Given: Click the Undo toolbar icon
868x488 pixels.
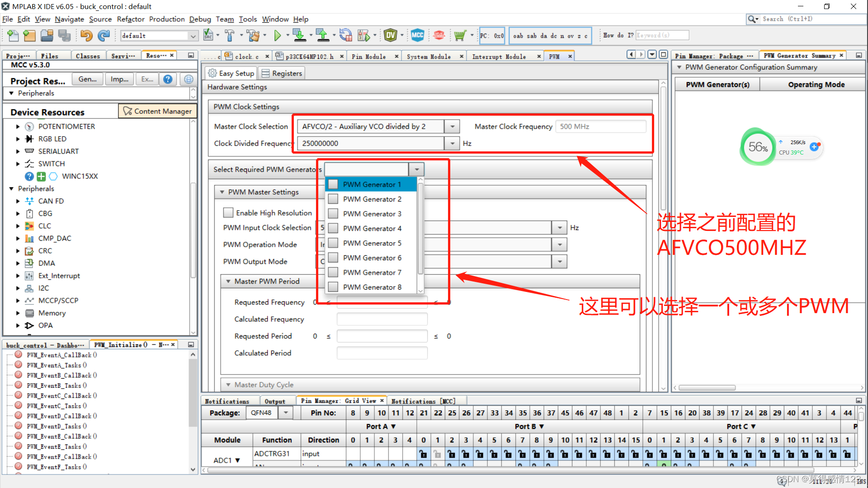Looking at the screenshot, I should pyautogui.click(x=86, y=35).
